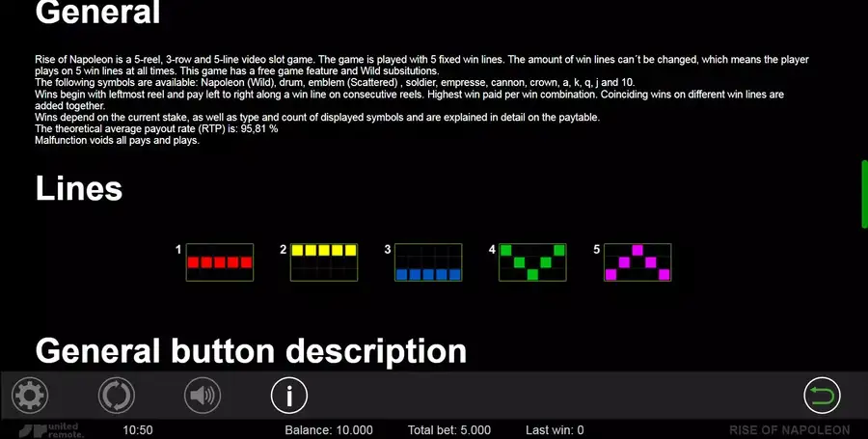The width and height of the screenshot is (868, 439).
Task: Return to game with green back arrow
Action: coord(822,396)
